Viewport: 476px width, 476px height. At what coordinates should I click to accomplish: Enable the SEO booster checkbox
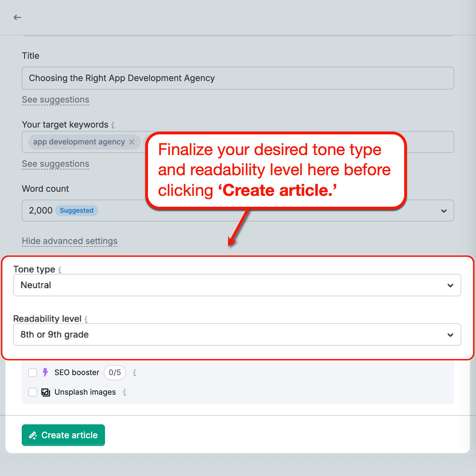click(x=33, y=373)
